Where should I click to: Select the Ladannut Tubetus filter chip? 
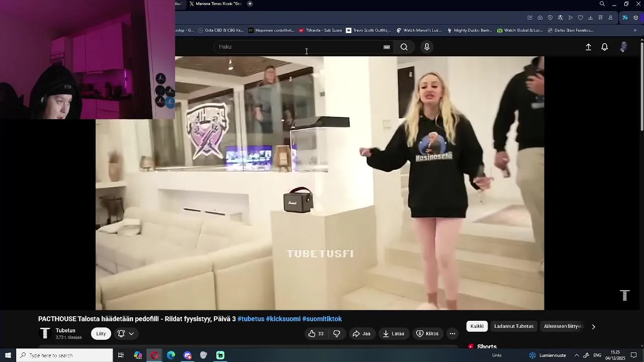point(514,326)
